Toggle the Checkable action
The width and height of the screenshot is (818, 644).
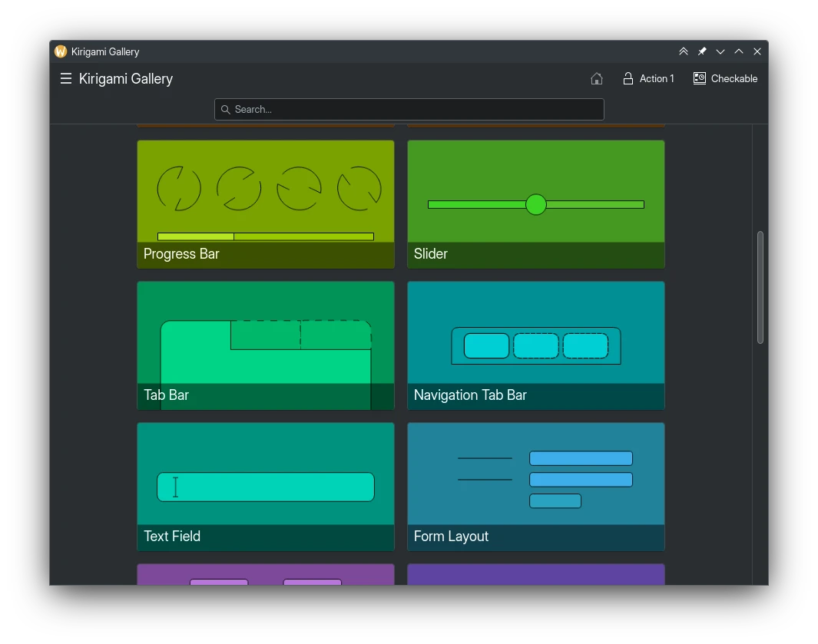click(x=725, y=79)
